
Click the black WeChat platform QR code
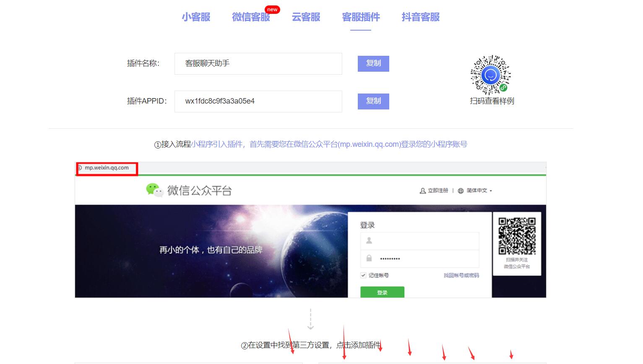point(517,236)
